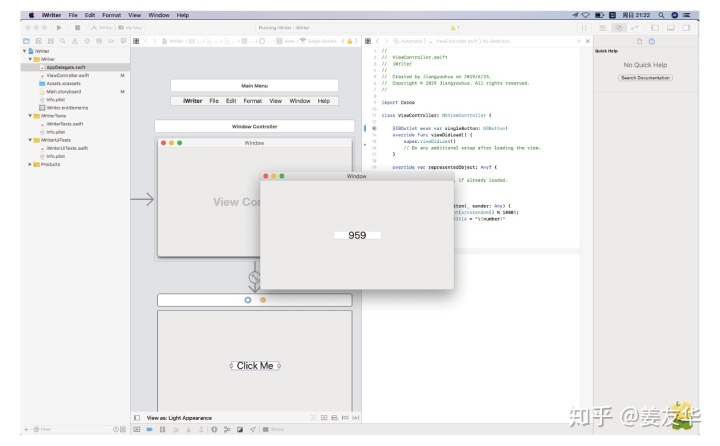The image size is (720, 446).
Task: Expand the Products folder
Action: tap(30, 164)
